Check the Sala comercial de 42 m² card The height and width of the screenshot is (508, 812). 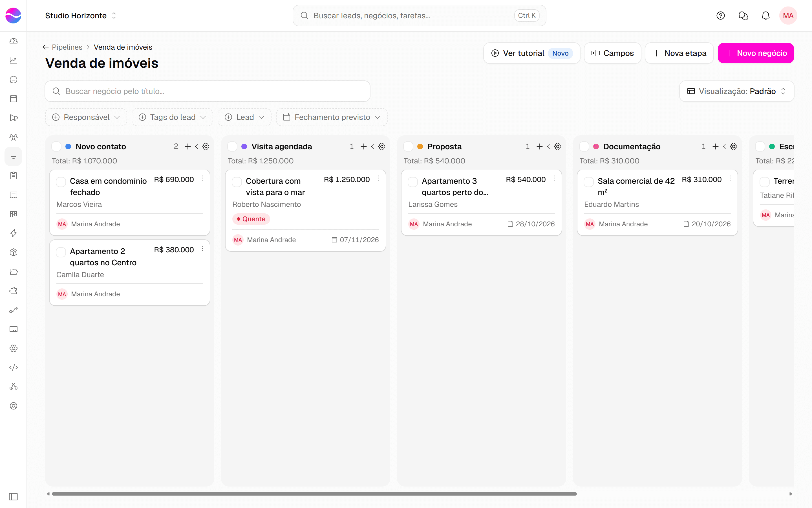[588, 182]
